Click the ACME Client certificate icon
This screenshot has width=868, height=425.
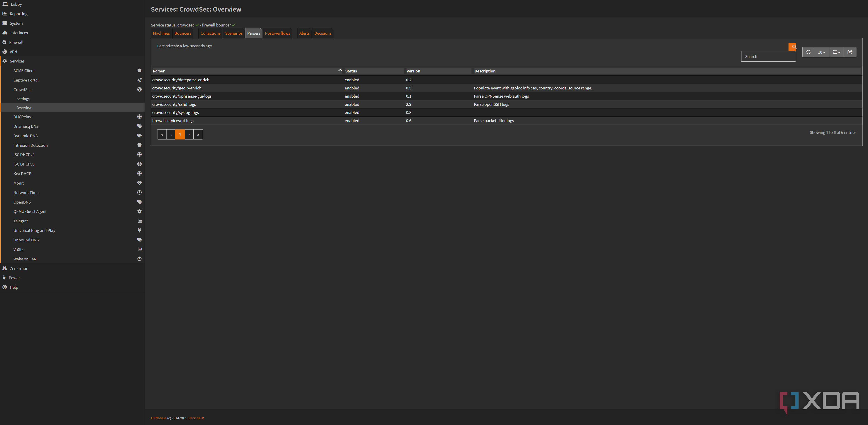click(140, 70)
